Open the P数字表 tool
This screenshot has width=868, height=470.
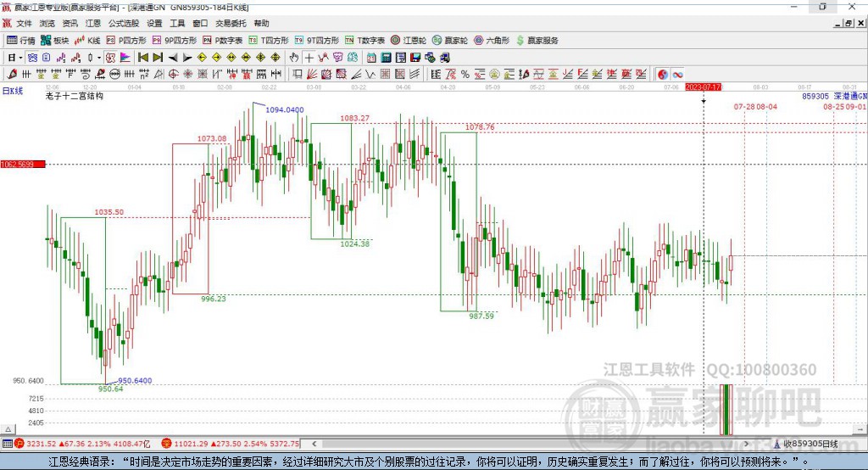pos(223,41)
